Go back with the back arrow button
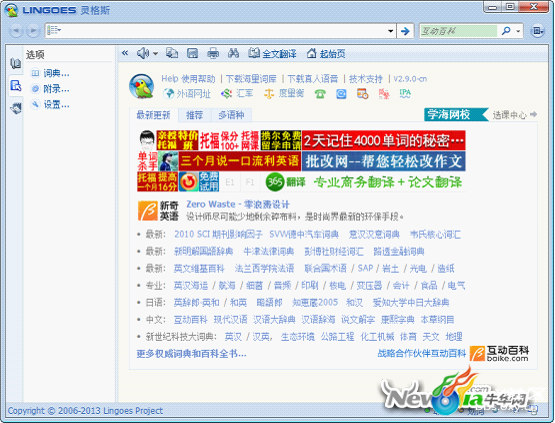Viewport: 555px width, 423px height. pyautogui.click(x=16, y=31)
